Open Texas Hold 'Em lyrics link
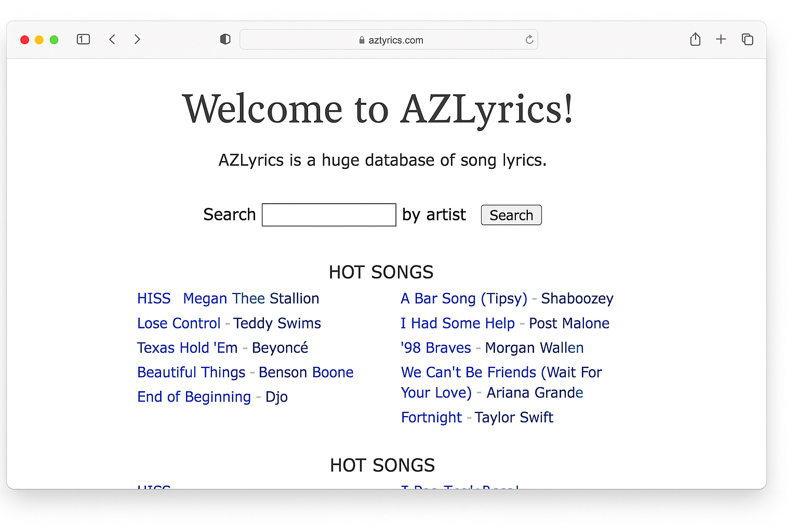The height and width of the screenshot is (532, 798). [x=187, y=348]
